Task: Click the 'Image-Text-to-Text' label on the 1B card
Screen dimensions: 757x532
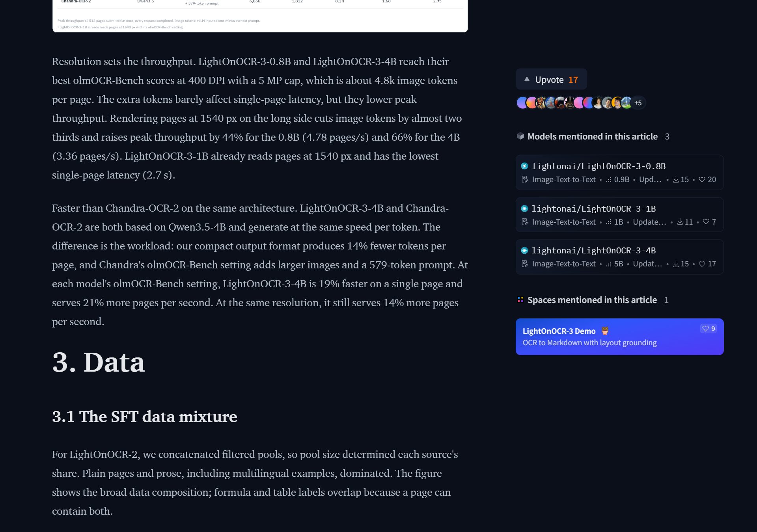Action: (x=564, y=222)
